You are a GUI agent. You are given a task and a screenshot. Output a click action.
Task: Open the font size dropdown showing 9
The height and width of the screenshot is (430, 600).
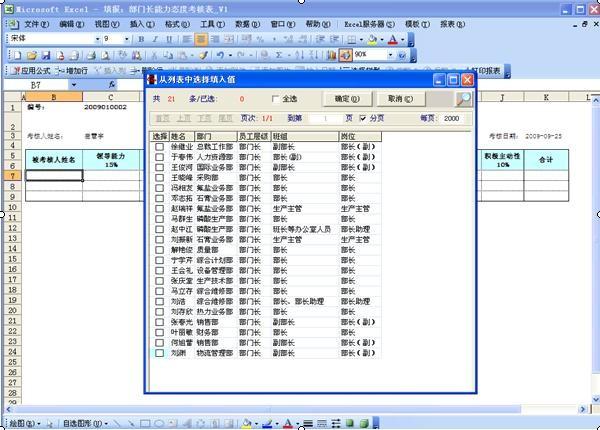pos(126,39)
